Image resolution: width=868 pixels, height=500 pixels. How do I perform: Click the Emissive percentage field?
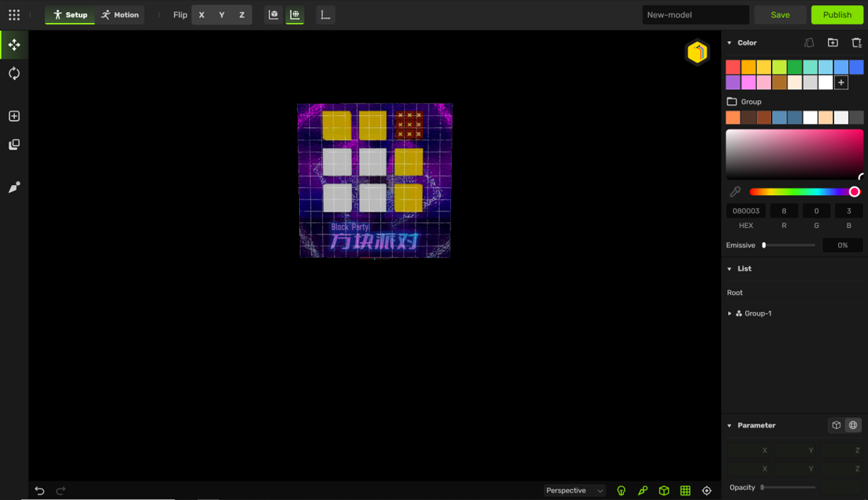842,245
